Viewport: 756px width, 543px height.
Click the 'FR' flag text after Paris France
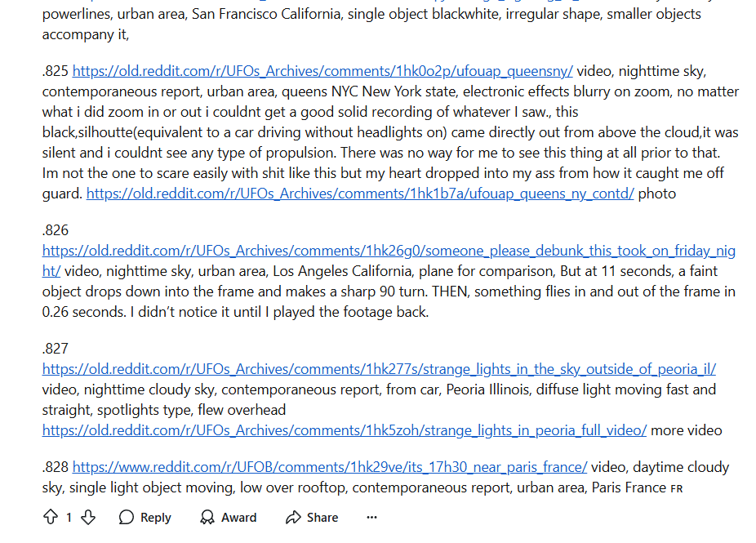click(x=677, y=489)
